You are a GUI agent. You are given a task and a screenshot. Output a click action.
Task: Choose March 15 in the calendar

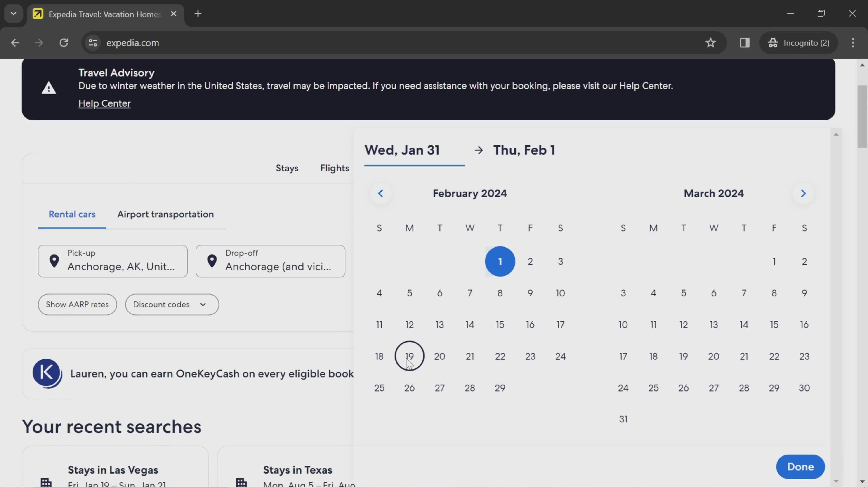pyautogui.click(x=774, y=325)
